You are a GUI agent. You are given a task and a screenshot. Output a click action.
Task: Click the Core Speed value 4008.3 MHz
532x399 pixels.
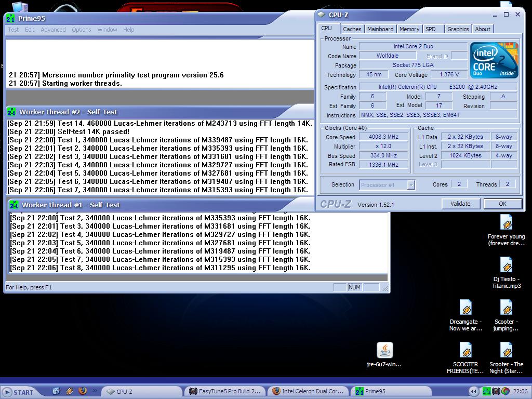(383, 137)
